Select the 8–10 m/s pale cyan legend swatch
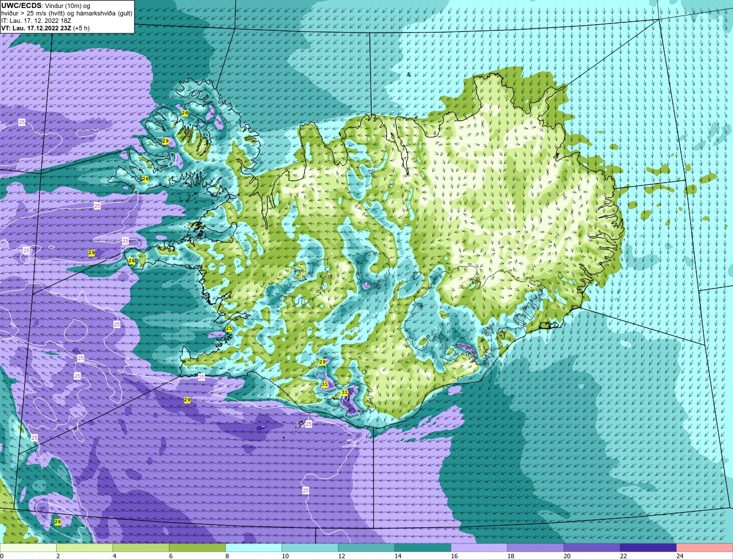This screenshot has width=733, height=560. tap(254, 548)
